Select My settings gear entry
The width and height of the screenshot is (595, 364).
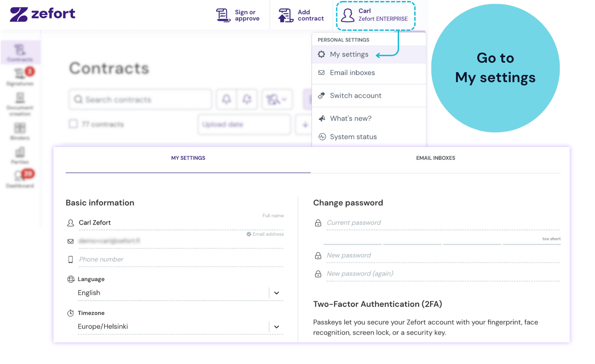pos(369,54)
